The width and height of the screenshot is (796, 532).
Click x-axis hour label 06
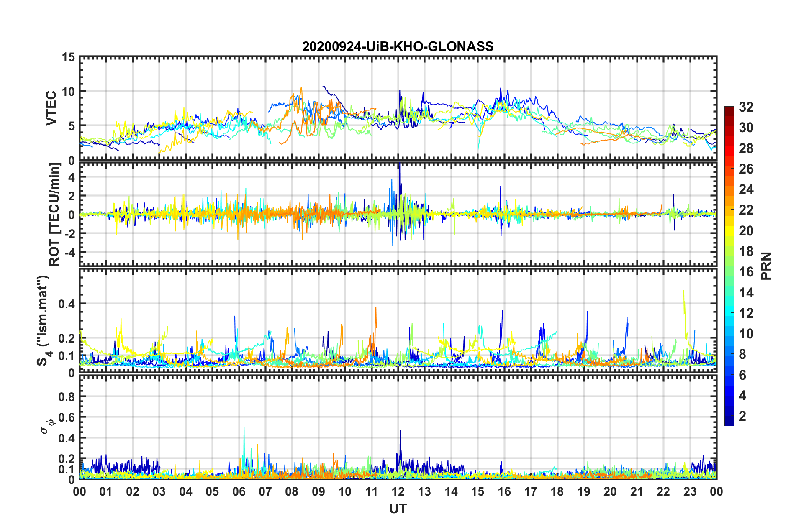coord(239,491)
